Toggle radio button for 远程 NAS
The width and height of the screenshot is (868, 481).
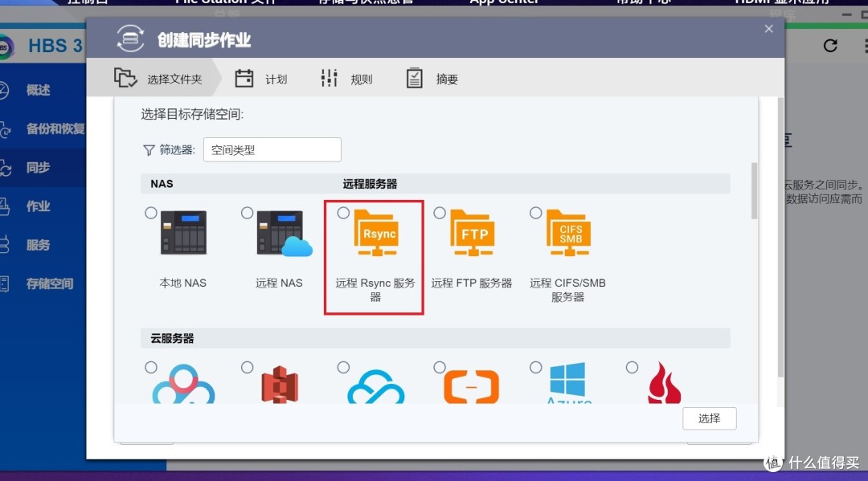(x=247, y=213)
